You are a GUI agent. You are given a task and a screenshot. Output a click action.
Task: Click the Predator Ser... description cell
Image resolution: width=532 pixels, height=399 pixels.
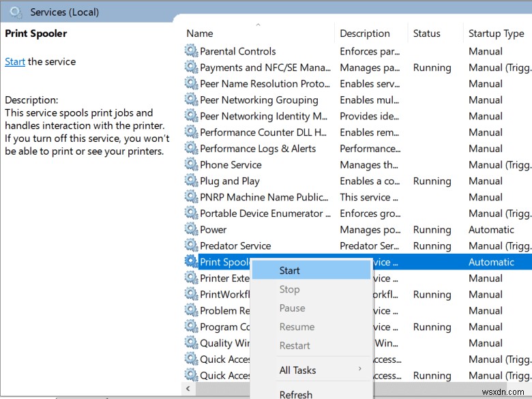tap(370, 246)
